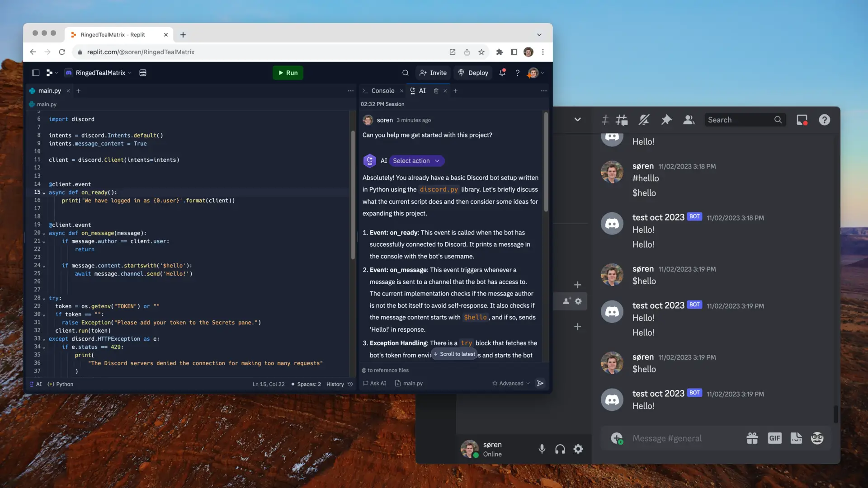Toggle the AI panel close icon
Screen dimensions: 868x488
(x=445, y=90)
